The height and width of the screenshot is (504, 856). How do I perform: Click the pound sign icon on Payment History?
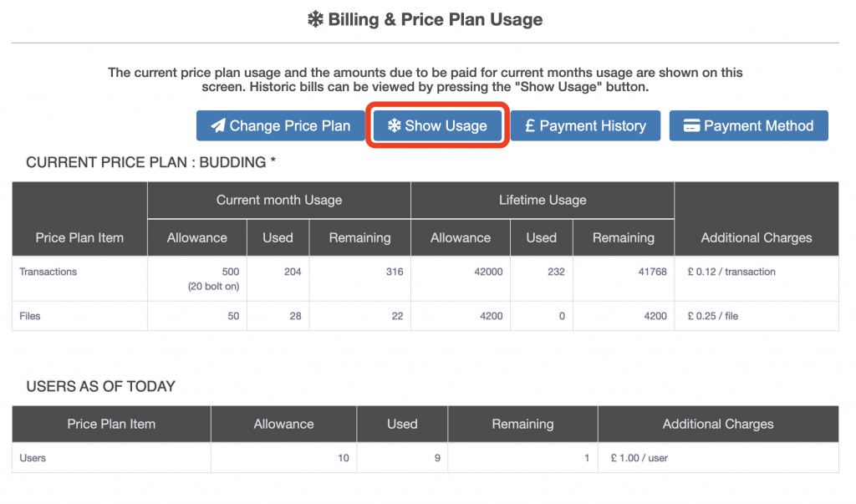(x=530, y=126)
